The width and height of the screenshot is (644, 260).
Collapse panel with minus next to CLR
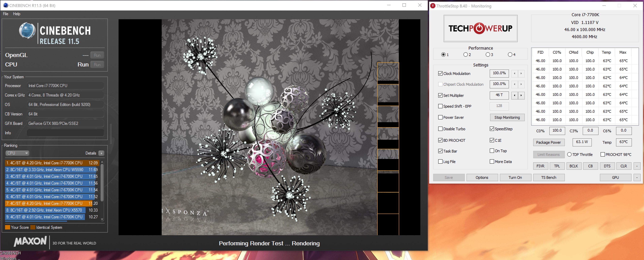tap(637, 166)
